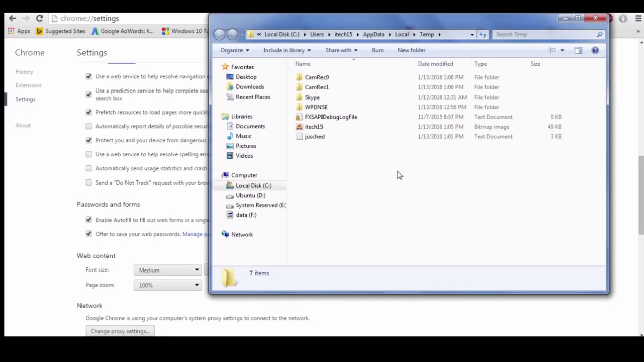The height and width of the screenshot is (362, 644).
Task: Toggle prediction service checkbox
Action: pos(89,94)
